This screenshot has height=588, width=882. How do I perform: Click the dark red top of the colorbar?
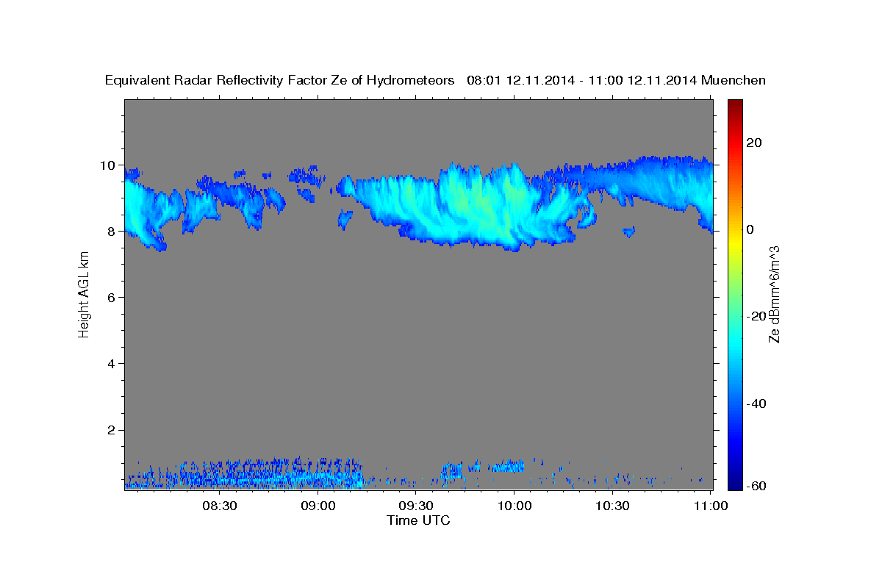[x=734, y=105]
